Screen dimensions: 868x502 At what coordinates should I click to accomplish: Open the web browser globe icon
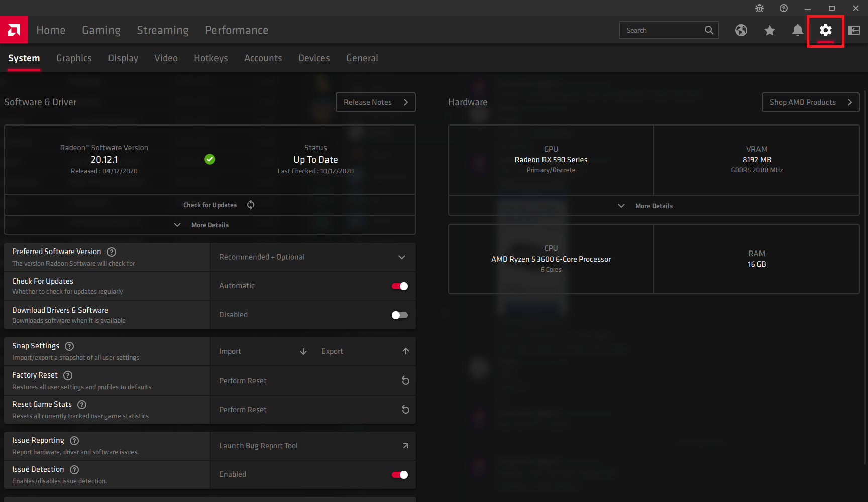(x=741, y=30)
